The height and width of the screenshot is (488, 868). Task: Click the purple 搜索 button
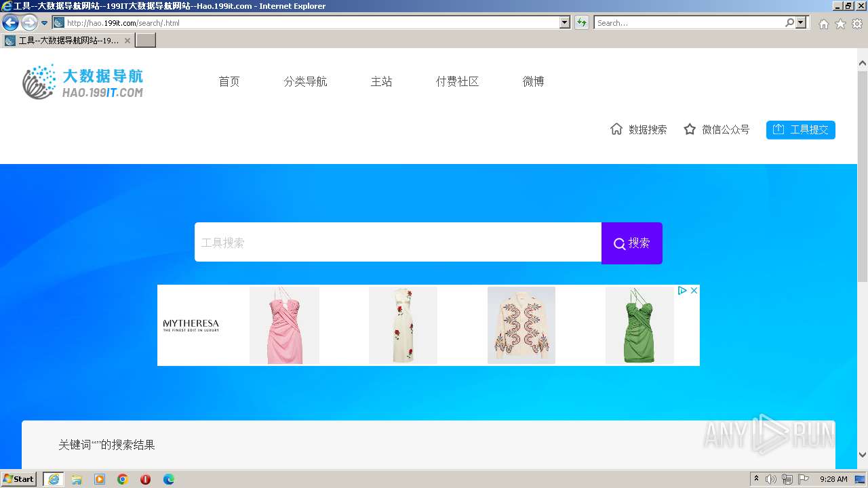click(632, 243)
